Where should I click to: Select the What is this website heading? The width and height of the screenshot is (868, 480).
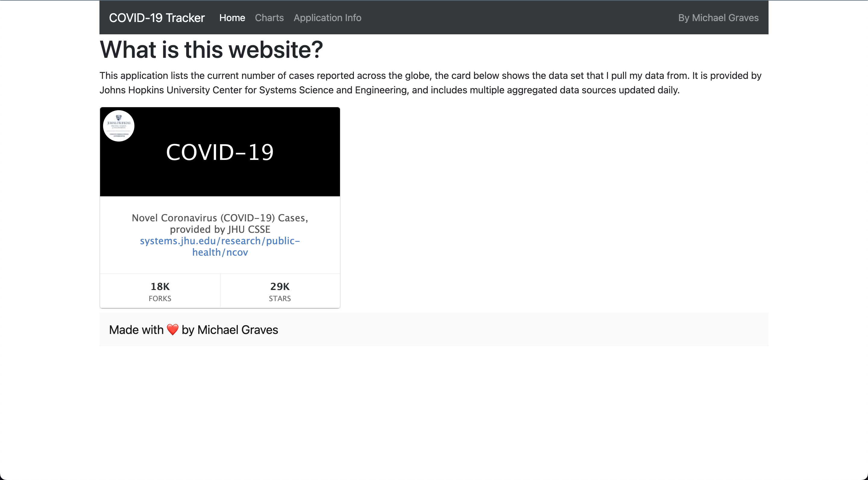[211, 50]
